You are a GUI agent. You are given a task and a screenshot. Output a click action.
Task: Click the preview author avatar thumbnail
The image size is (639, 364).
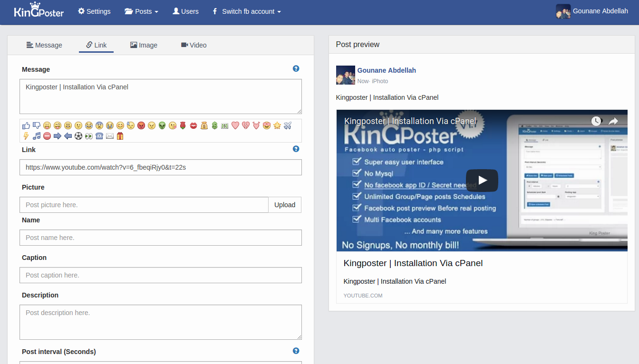click(346, 75)
